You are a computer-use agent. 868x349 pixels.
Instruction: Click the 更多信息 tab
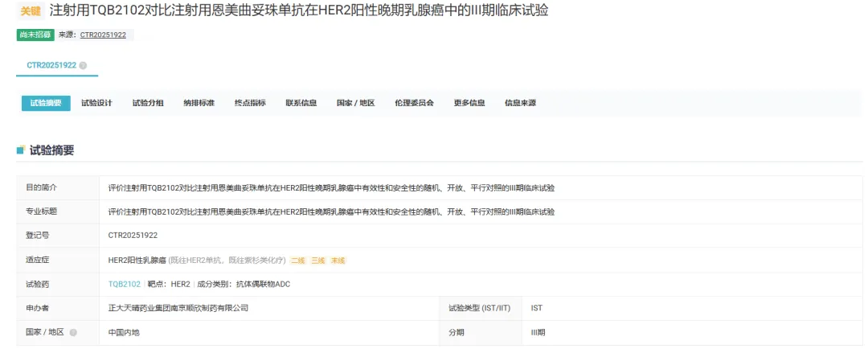click(469, 103)
